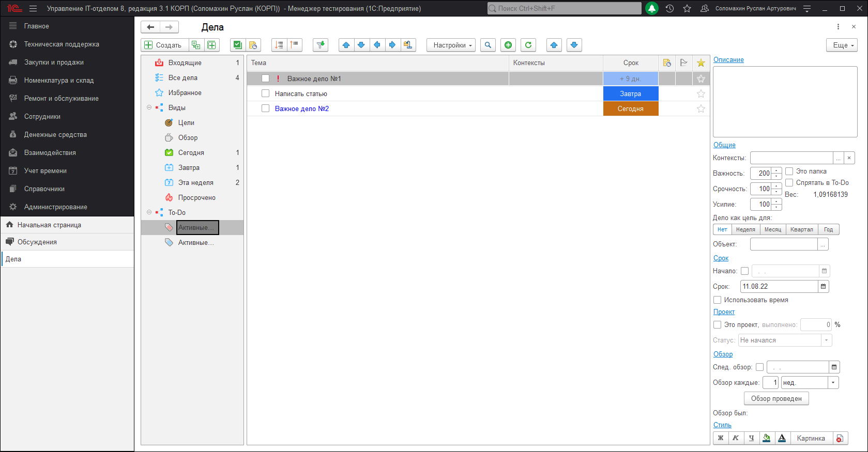Pick the background fill color button
This screenshot has height=452, width=868.
pos(766,438)
